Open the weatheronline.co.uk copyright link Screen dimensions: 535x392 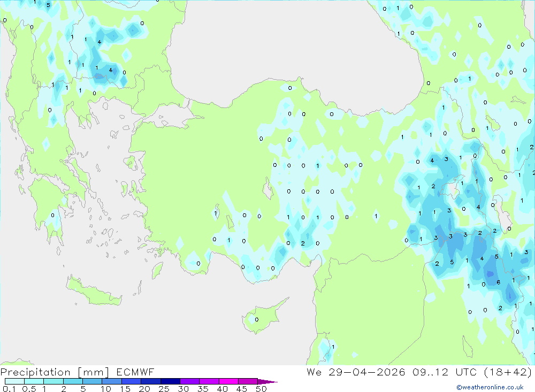click(490, 387)
